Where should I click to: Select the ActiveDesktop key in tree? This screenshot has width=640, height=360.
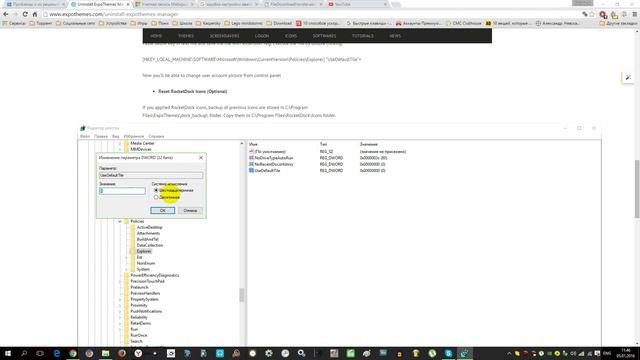pos(149,227)
